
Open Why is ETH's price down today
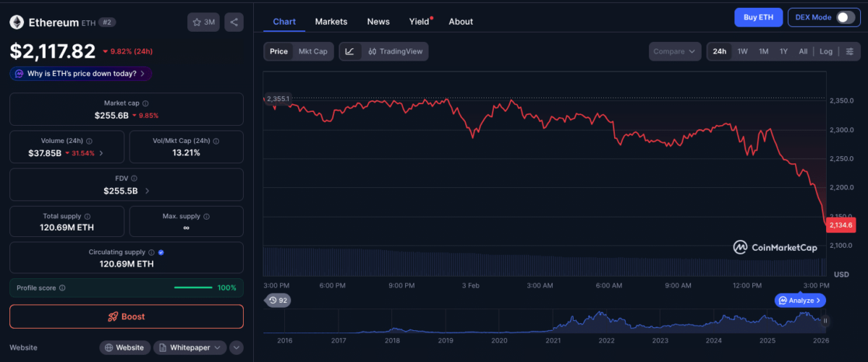click(80, 74)
